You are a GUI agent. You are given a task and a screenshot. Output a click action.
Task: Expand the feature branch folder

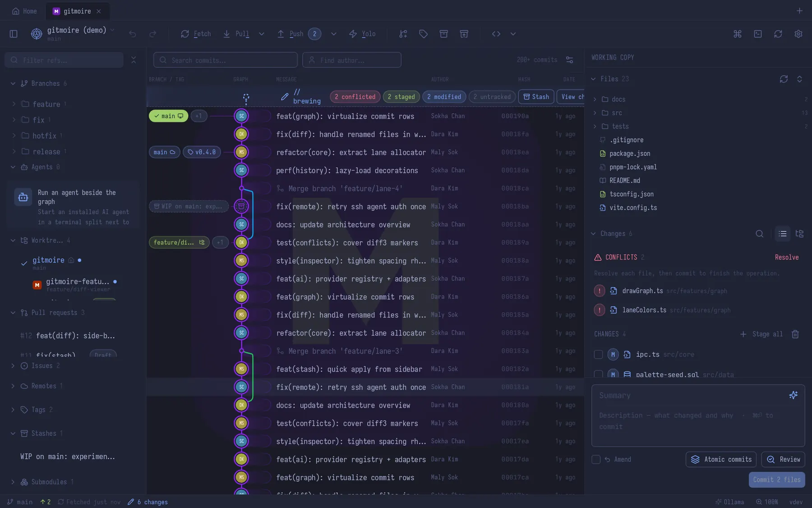tap(14, 104)
